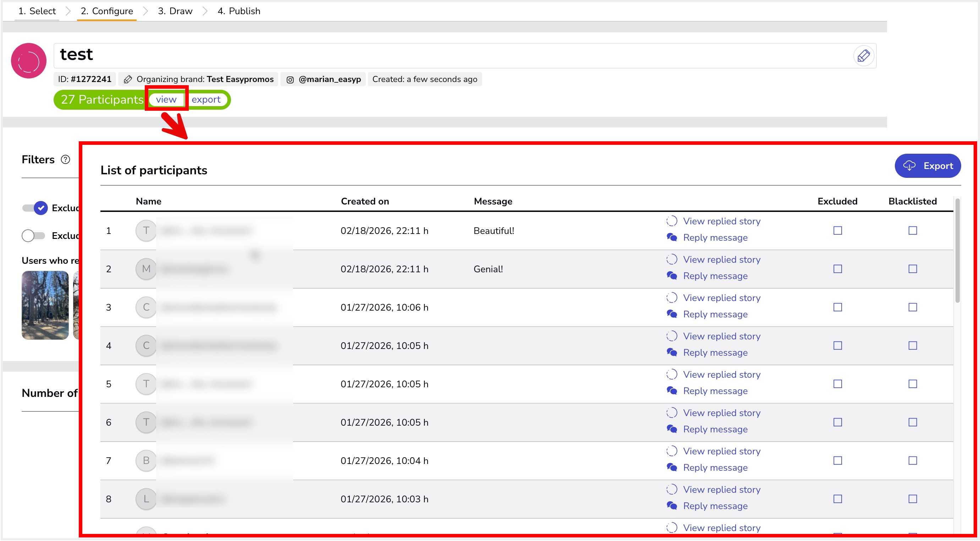
Task: Click the chat bubble icon in row 1
Action: point(671,237)
